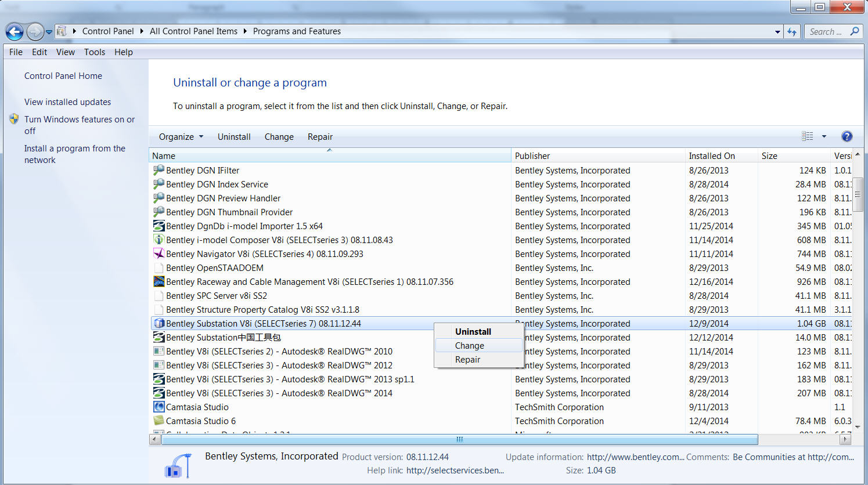Click the Bentley OpenSTAADOEM icon
Image resolution: width=868 pixels, height=485 pixels.
pos(159,267)
